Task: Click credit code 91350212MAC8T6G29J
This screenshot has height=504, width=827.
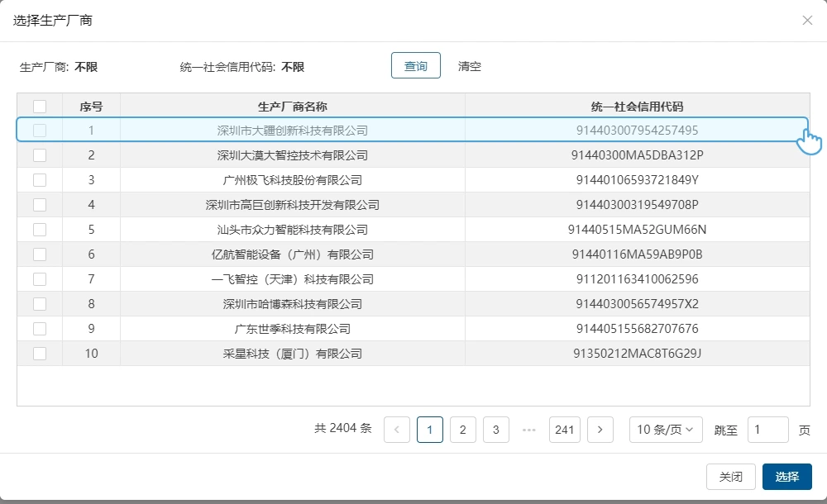Action: [x=637, y=354]
